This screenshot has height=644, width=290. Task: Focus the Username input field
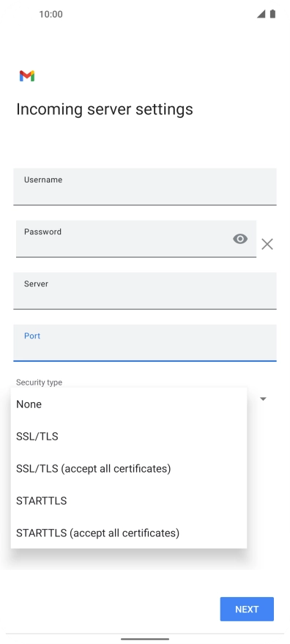coord(145,187)
